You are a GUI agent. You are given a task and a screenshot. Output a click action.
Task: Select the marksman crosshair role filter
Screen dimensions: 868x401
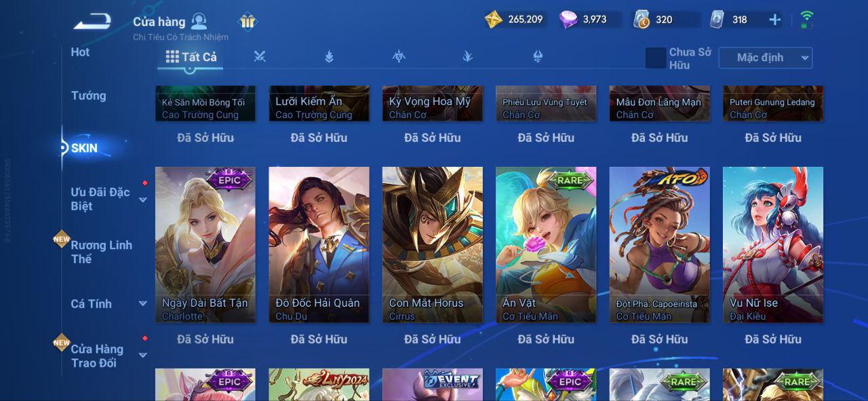pos(399,56)
